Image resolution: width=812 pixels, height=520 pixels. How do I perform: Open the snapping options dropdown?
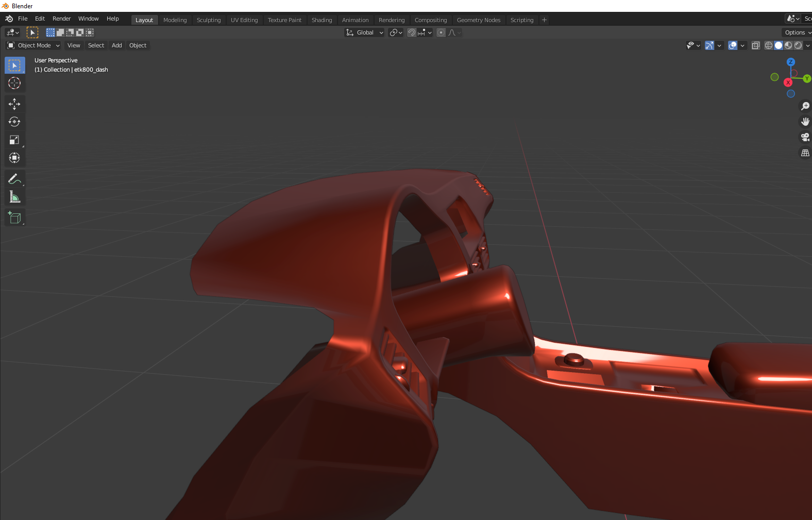pos(425,32)
